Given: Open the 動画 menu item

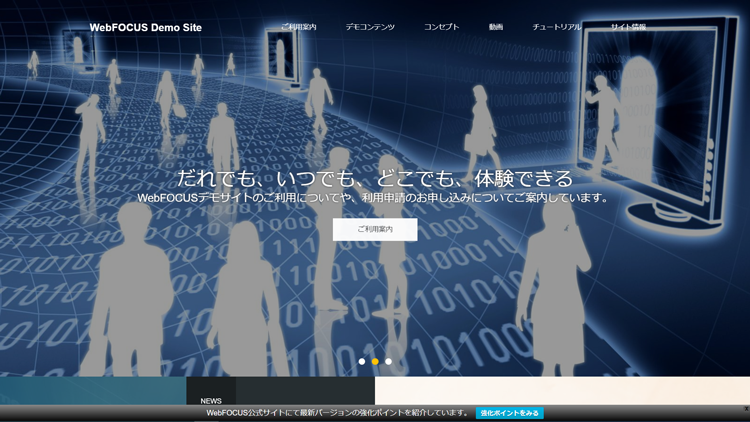Looking at the screenshot, I should pyautogui.click(x=496, y=27).
